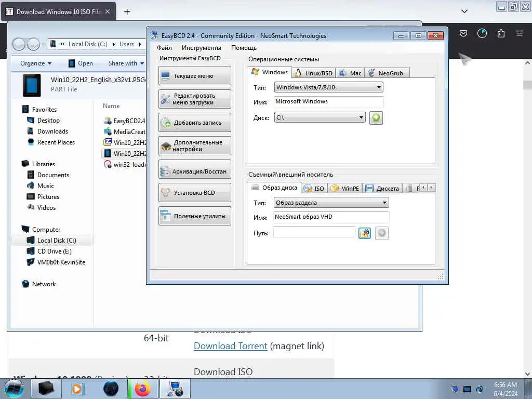Screen dimensions: 532x399
Task: Click Users in Explorer address bar
Action: point(127,44)
